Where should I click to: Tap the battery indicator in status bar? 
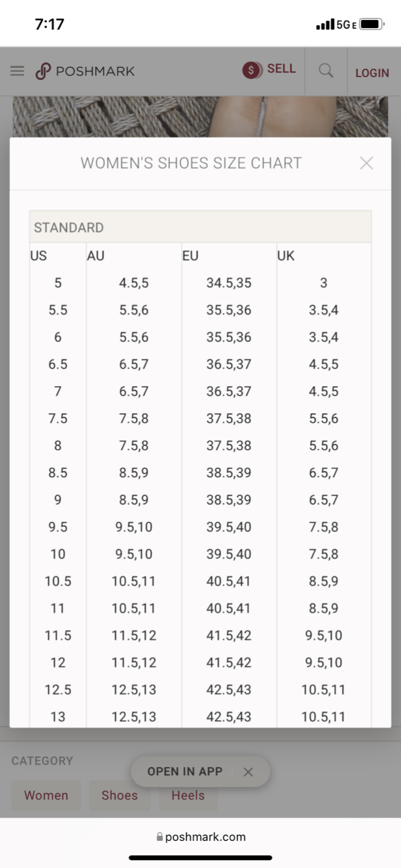click(372, 24)
